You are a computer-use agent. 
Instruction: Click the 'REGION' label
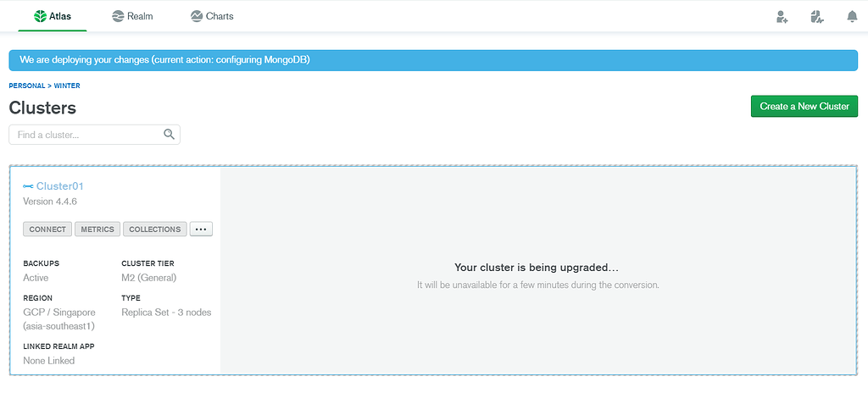point(37,298)
